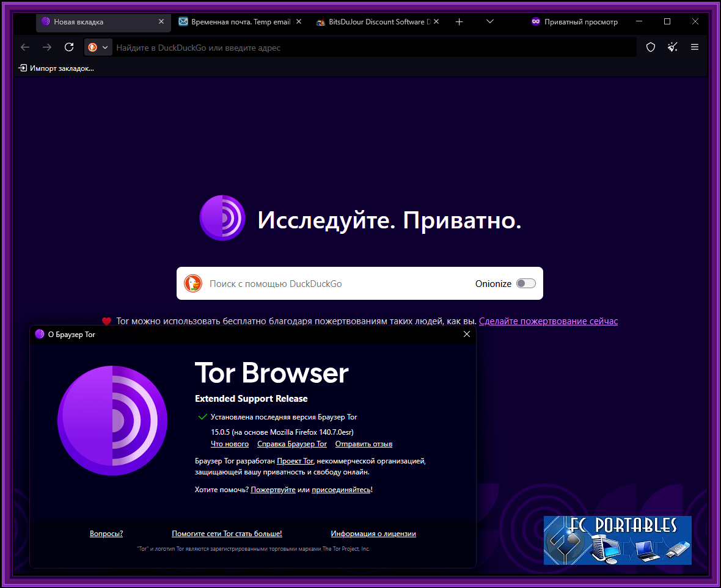Maximize the browser window
This screenshot has width=721, height=588.
pos(667,21)
